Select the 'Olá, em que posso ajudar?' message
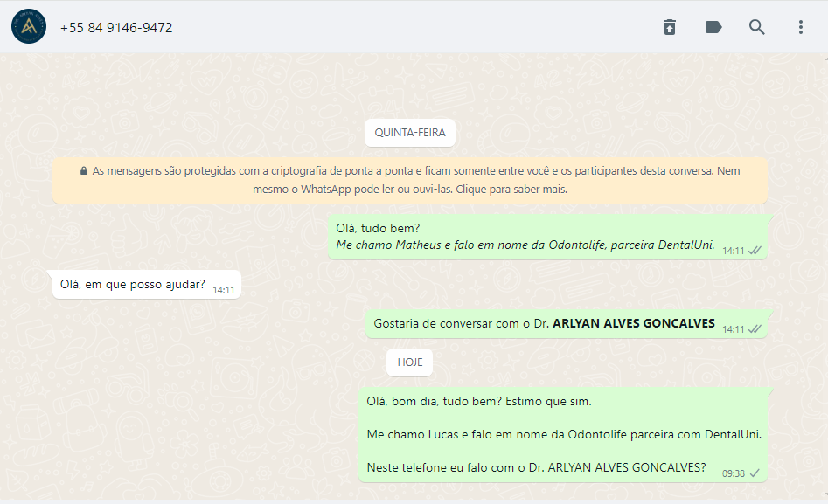 pyautogui.click(x=146, y=285)
